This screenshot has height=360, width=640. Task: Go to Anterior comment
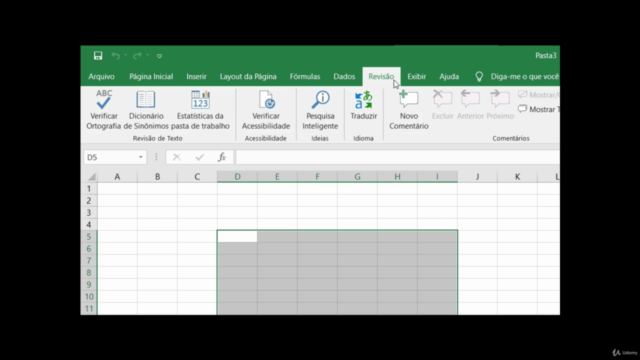click(x=470, y=105)
